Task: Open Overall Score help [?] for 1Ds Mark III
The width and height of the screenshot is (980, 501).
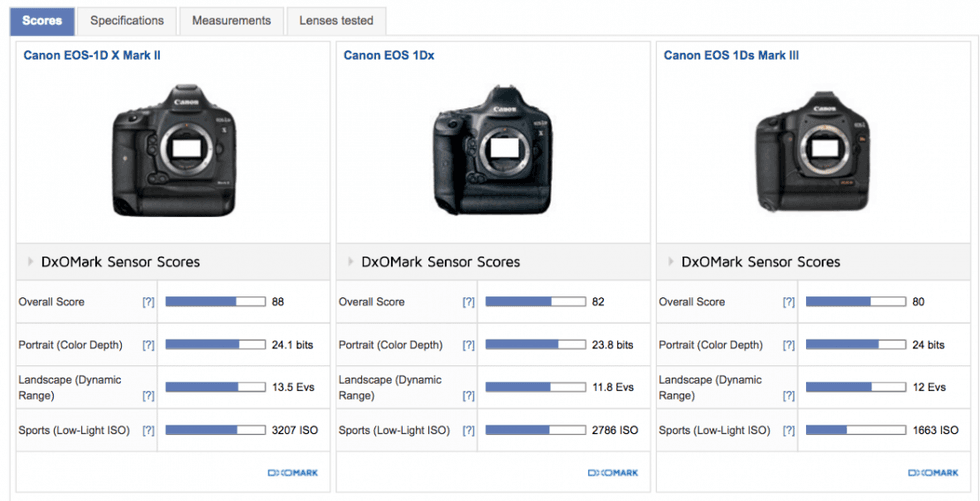Action: click(789, 302)
